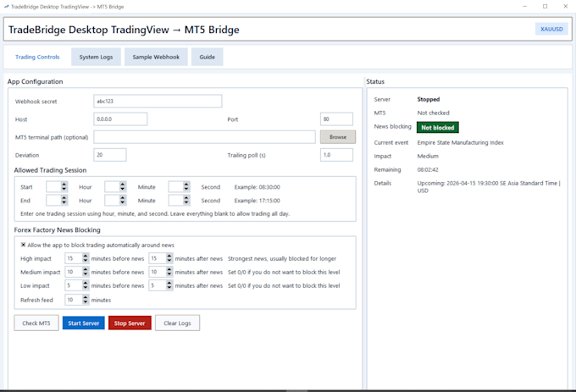Select the Empire State Manufacturing Index event text
576x392 pixels.
[460, 142]
